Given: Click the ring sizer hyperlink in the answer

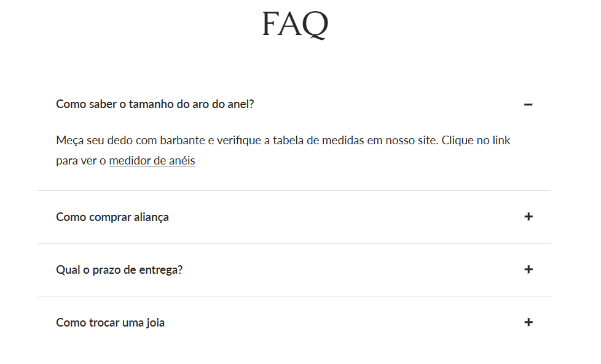Looking at the screenshot, I should click(x=151, y=160).
